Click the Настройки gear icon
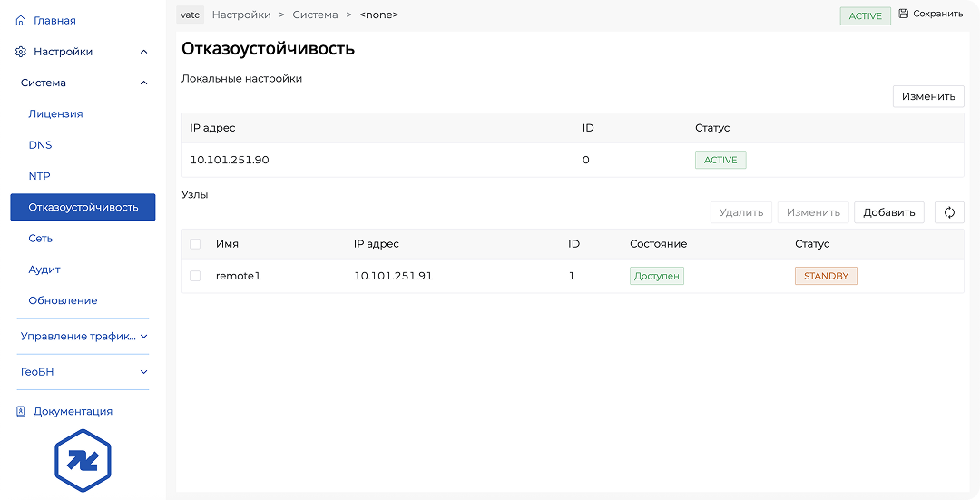The width and height of the screenshot is (980, 500). click(21, 52)
